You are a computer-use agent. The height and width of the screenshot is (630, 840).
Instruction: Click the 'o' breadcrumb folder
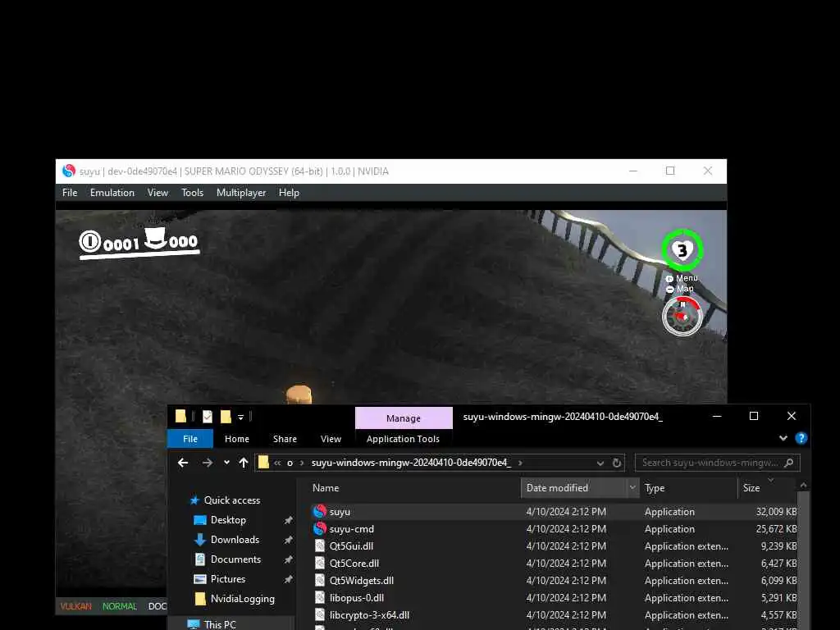pos(290,463)
